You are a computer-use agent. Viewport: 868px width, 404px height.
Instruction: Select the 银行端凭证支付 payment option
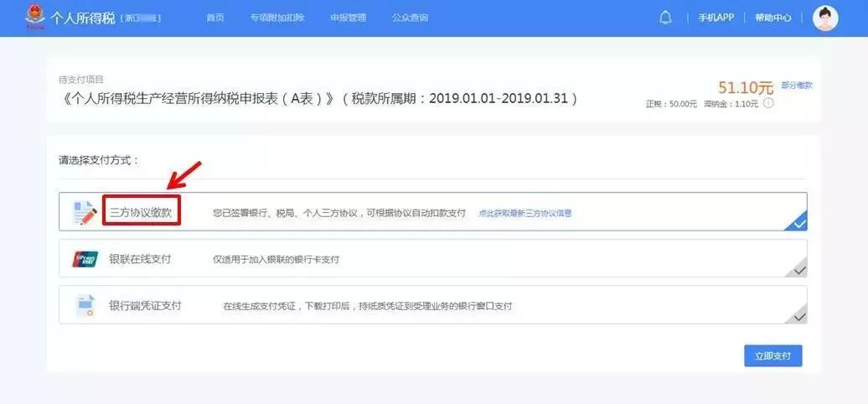click(x=145, y=305)
